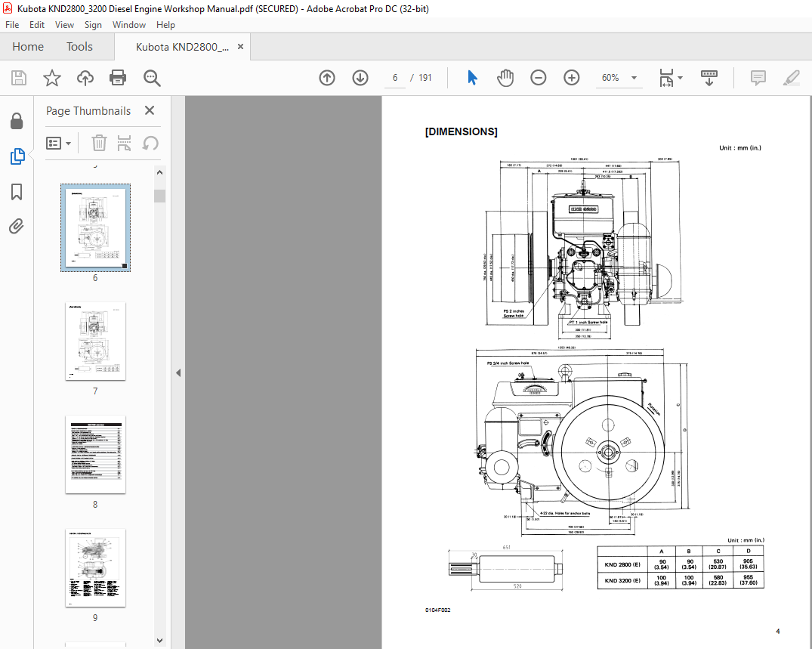Open Attachments paperclip panel

coord(17,227)
